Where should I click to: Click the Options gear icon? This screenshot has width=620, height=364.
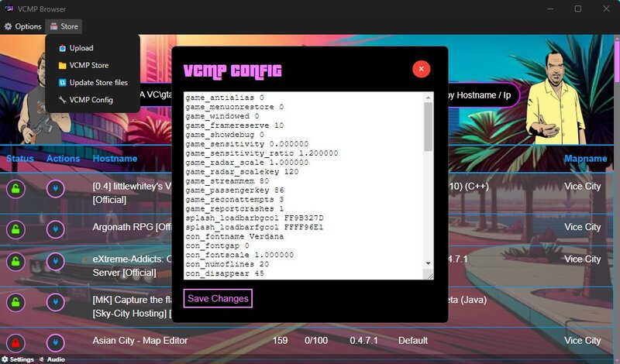[x=8, y=26]
